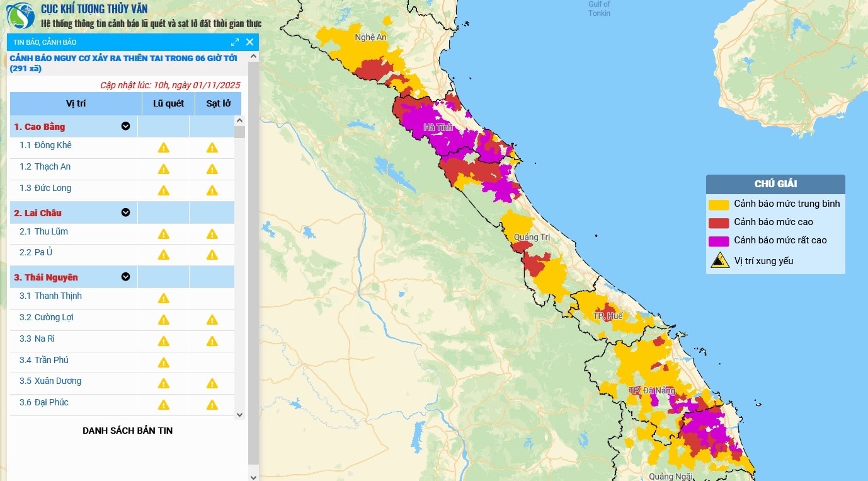Click Đông Khê flash flood warning icon
Image resolution: width=868 pixels, height=481 pixels.
point(164,148)
